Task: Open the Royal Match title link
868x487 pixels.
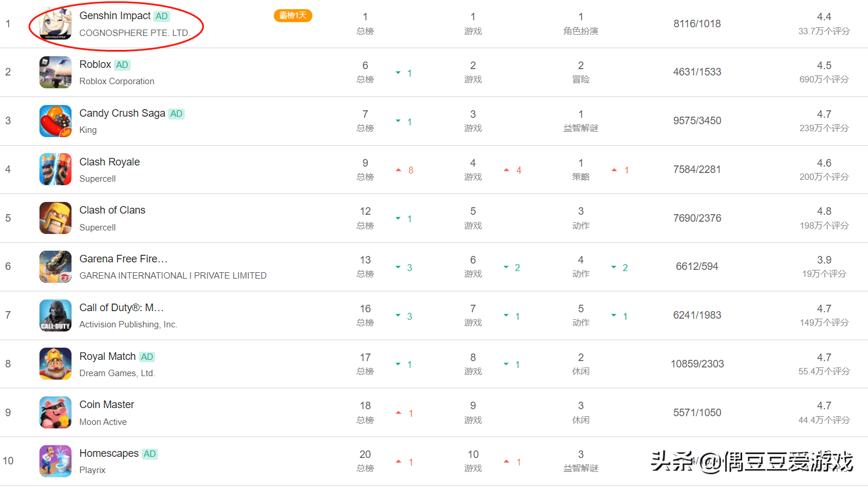Action: point(107,356)
